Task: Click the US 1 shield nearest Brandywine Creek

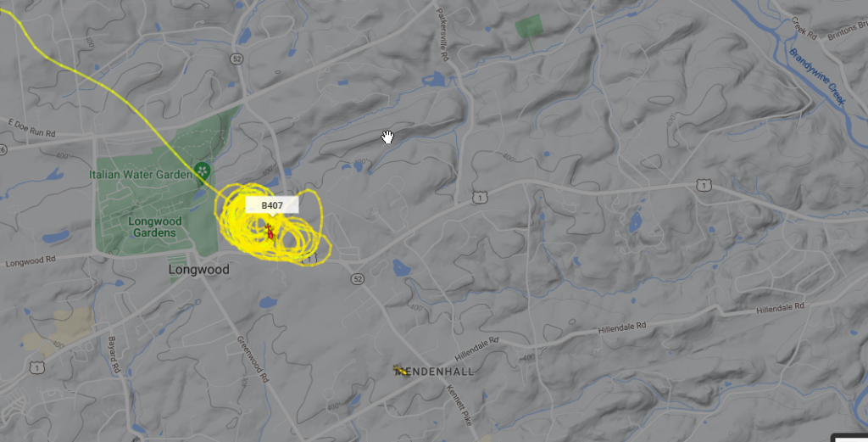Action: tap(704, 186)
